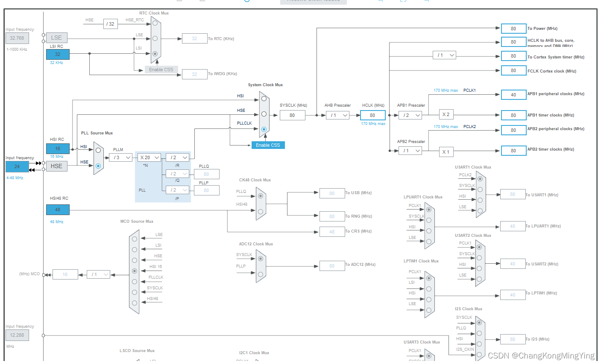Open the PLL multiplier X 20 dropdown

tap(149, 157)
